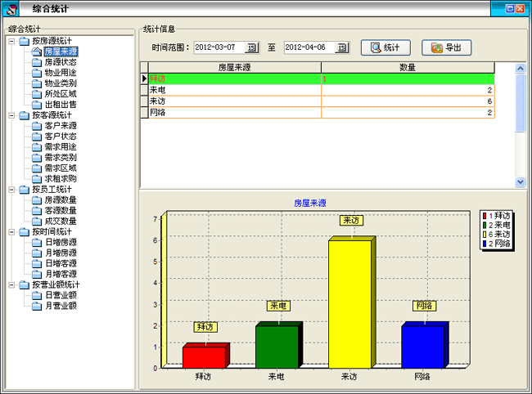Click the yellow 来访 bar in chart
Screen dimensions: 532x394
tap(352, 302)
